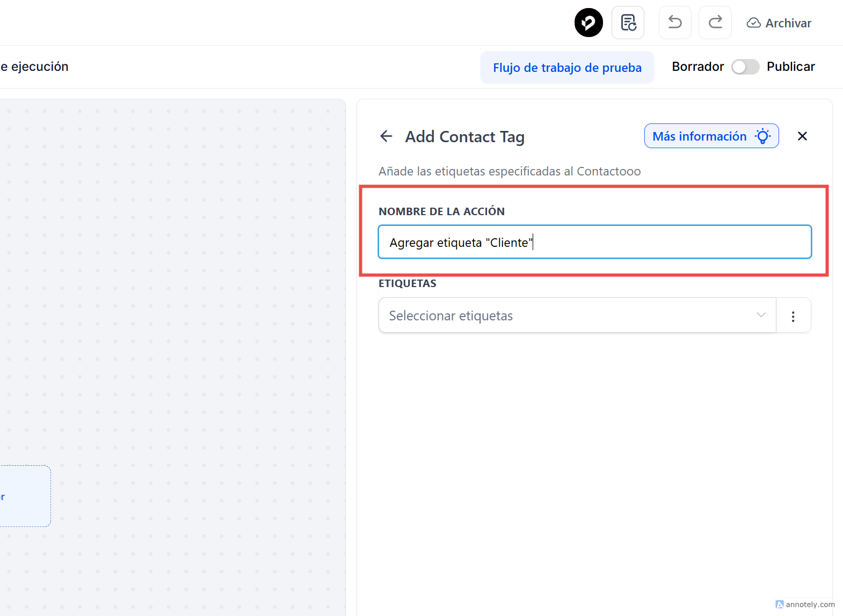Screen dimensions: 843x616
Task: Open the Más información help button
Action: point(711,136)
